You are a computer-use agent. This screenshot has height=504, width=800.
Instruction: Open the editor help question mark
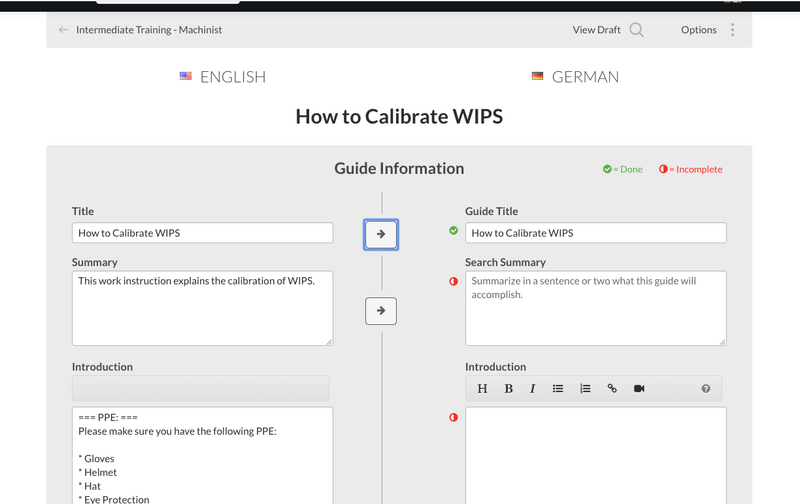pos(706,388)
